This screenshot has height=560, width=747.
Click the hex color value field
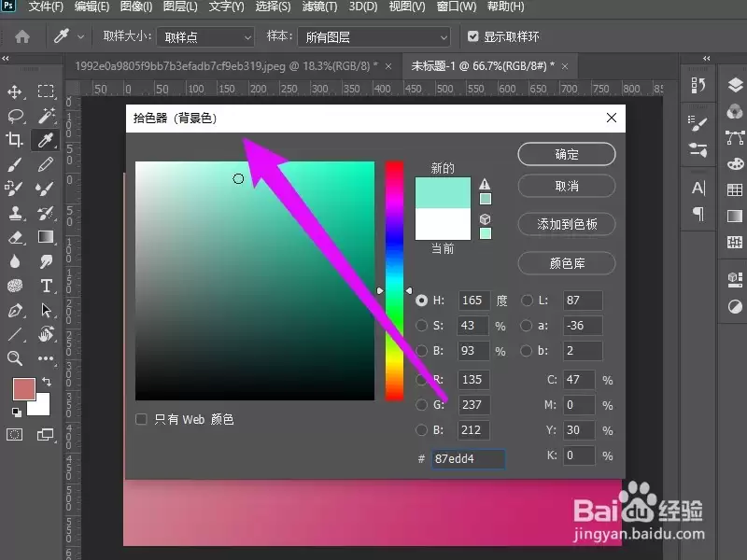(x=469, y=459)
